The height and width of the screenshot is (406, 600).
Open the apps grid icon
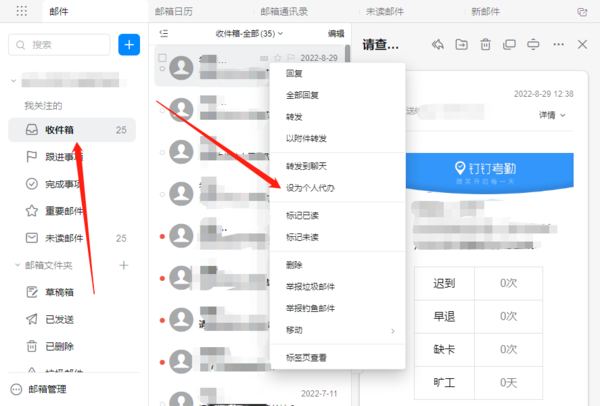pyautogui.click(x=22, y=11)
